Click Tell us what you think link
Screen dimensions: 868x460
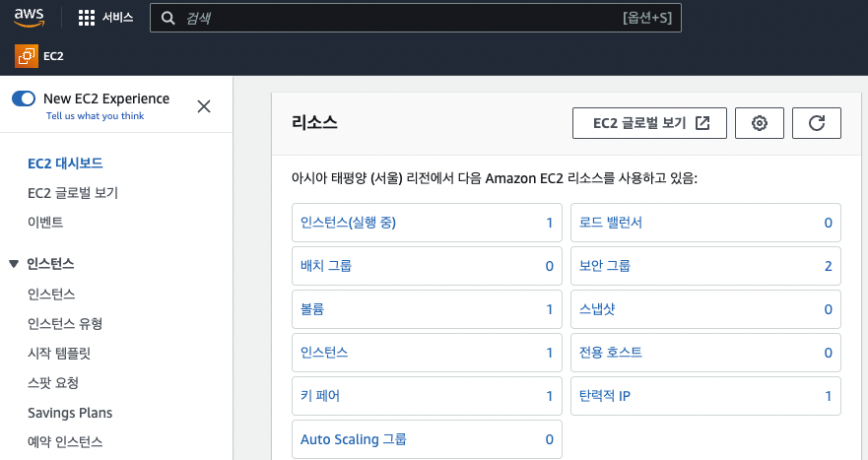click(x=96, y=115)
